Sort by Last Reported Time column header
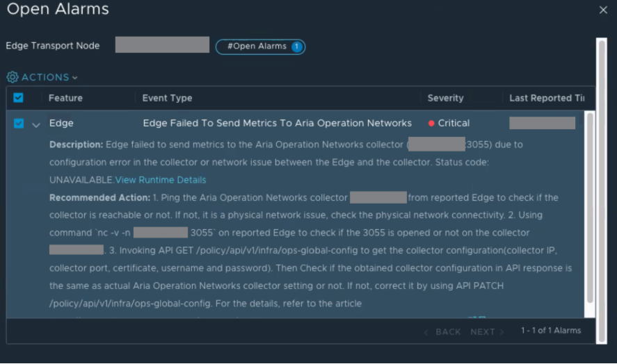 (x=547, y=98)
